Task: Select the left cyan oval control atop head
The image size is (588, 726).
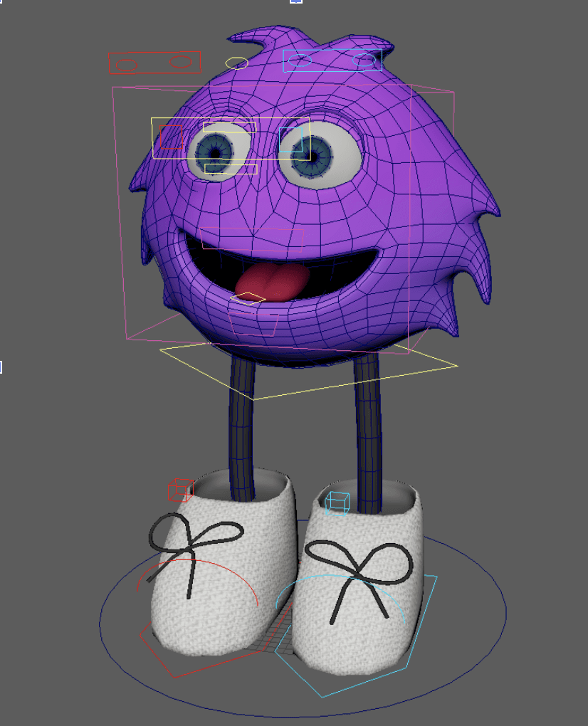Action: pos(300,60)
